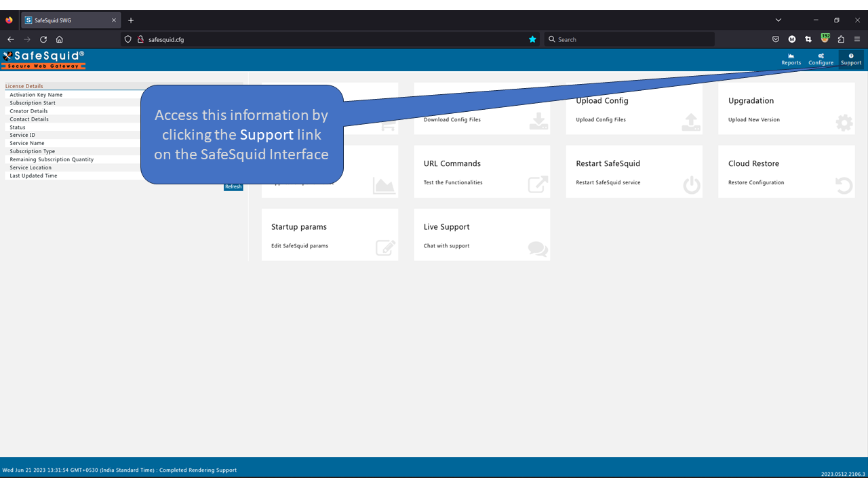Open the Live Support card title

(447, 227)
